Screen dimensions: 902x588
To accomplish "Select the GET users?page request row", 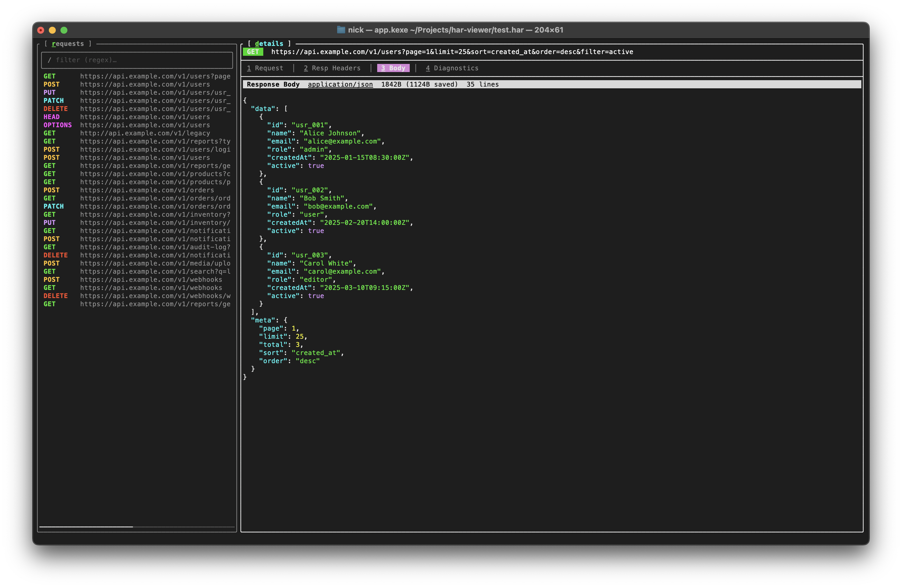I will point(137,76).
